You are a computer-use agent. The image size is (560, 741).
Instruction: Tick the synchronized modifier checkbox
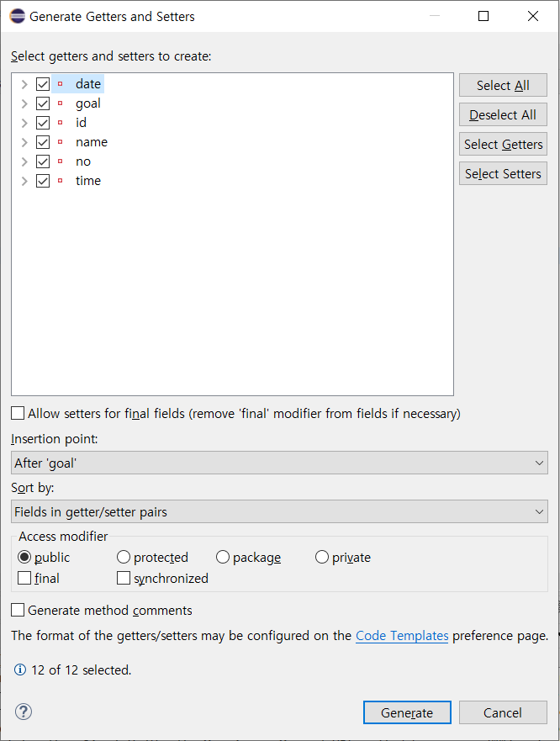[124, 578]
